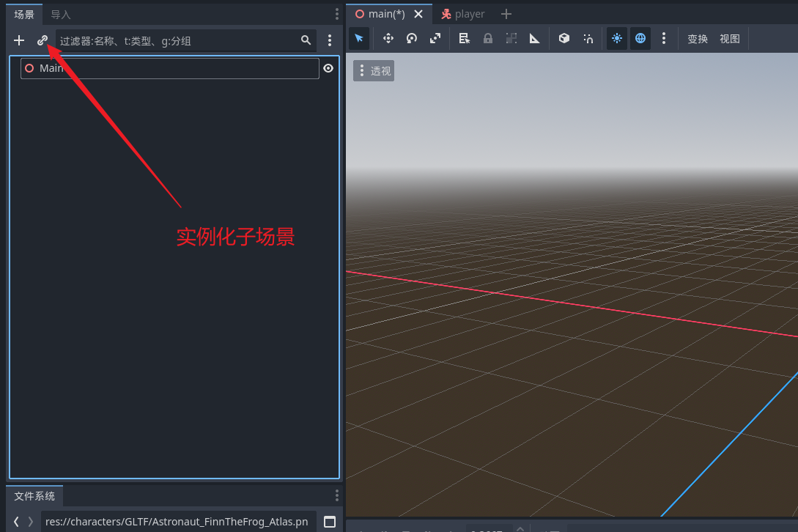Lock the selected node
This screenshot has height=532, width=798.
click(x=487, y=39)
